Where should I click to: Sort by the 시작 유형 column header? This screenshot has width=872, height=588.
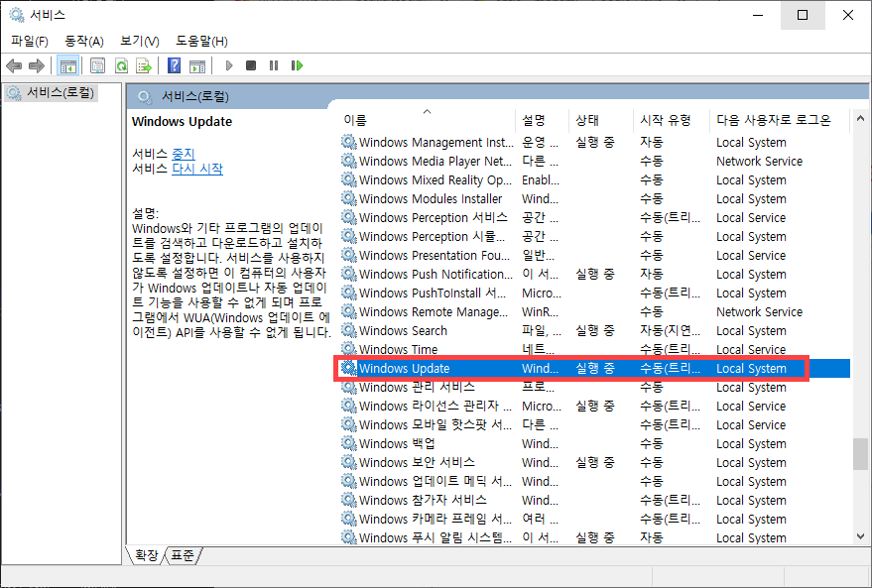point(672,120)
